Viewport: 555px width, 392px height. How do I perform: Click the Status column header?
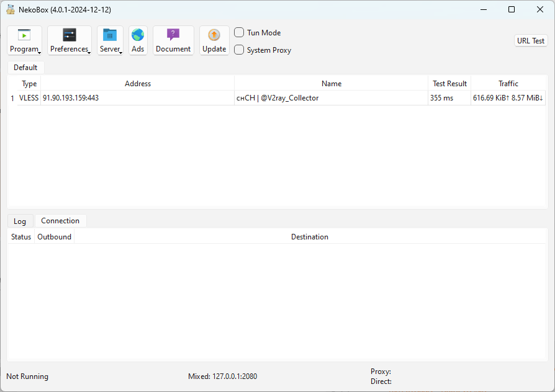click(21, 237)
